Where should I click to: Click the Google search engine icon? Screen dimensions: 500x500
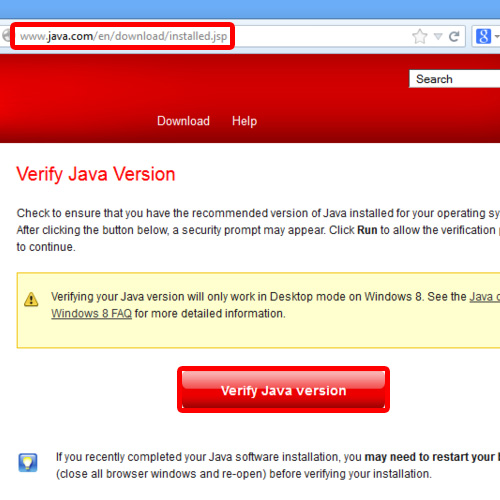point(483,36)
